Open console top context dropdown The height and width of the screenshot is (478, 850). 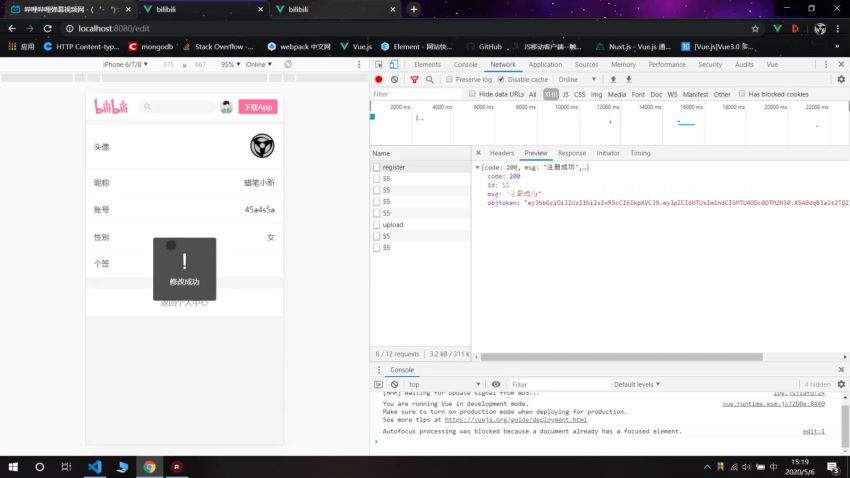point(445,384)
